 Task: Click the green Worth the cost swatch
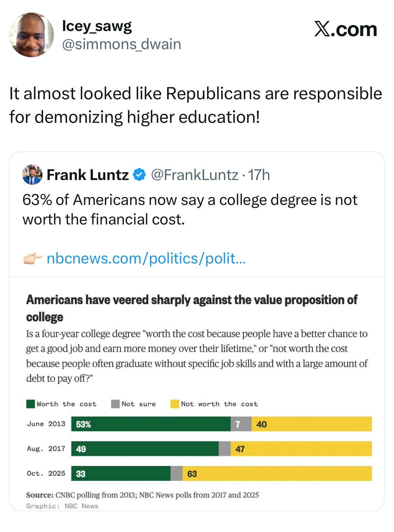(x=31, y=404)
